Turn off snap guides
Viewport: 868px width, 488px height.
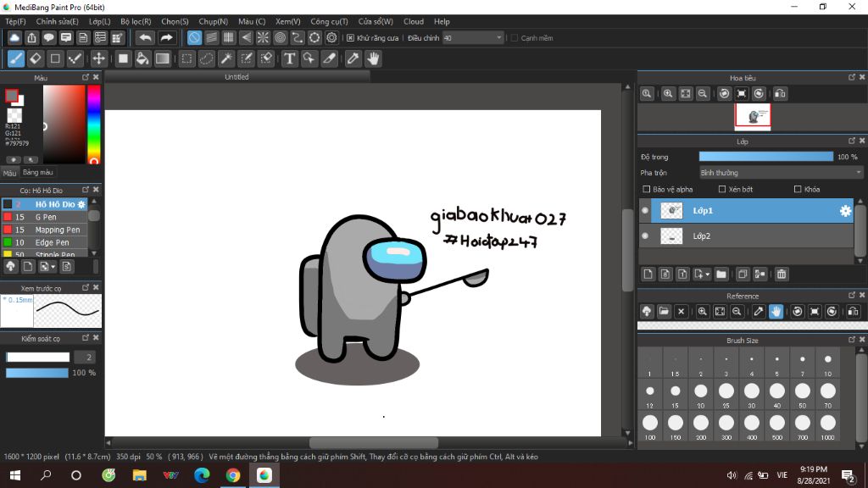[x=194, y=37]
